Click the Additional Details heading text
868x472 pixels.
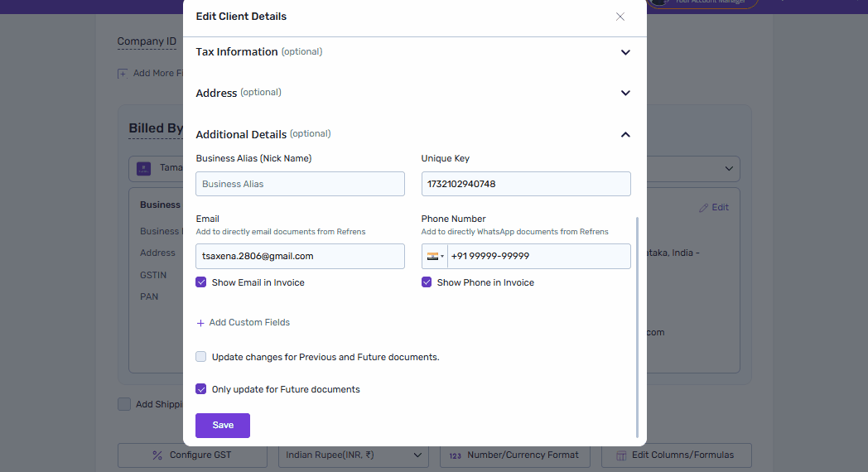click(241, 134)
